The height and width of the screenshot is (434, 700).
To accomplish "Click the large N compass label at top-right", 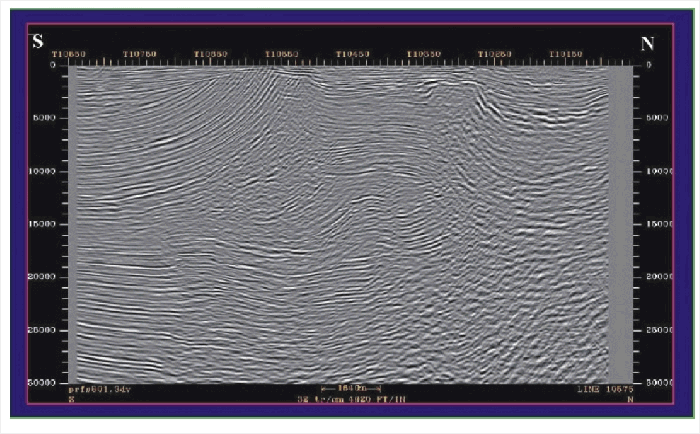I will (646, 42).
